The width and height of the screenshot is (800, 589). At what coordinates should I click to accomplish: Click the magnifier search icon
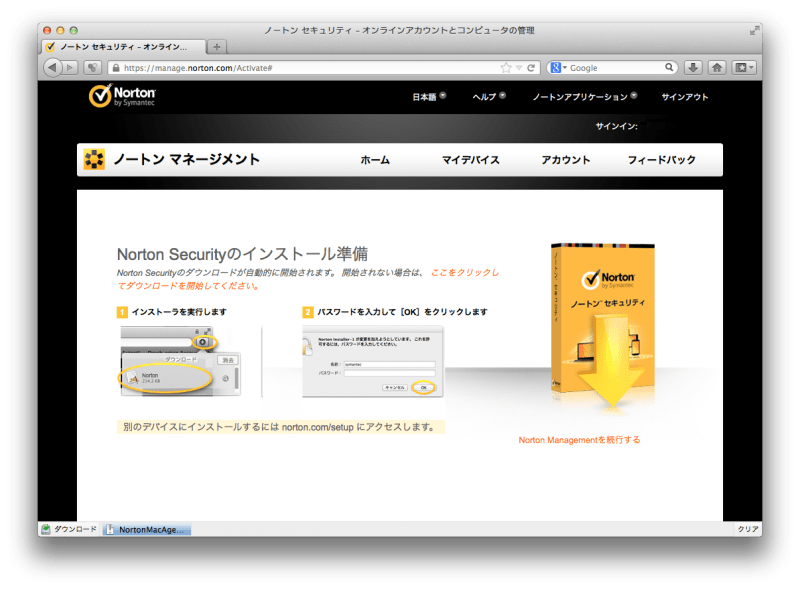[x=669, y=67]
